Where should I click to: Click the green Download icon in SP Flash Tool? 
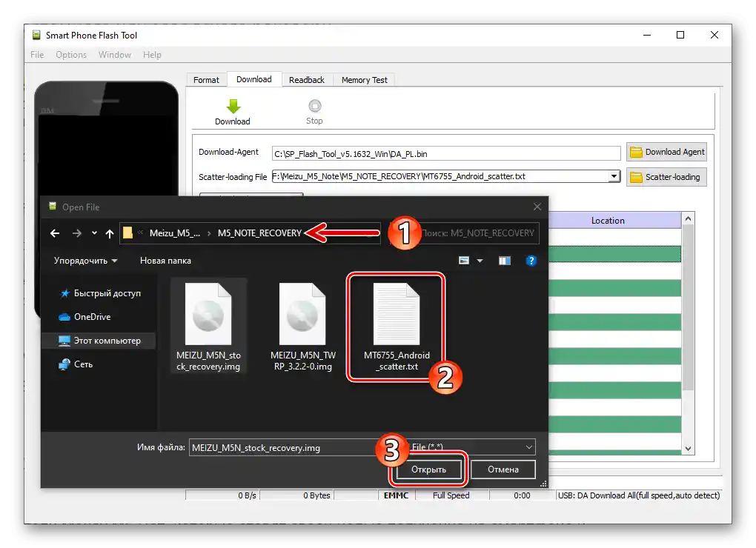pyautogui.click(x=232, y=106)
